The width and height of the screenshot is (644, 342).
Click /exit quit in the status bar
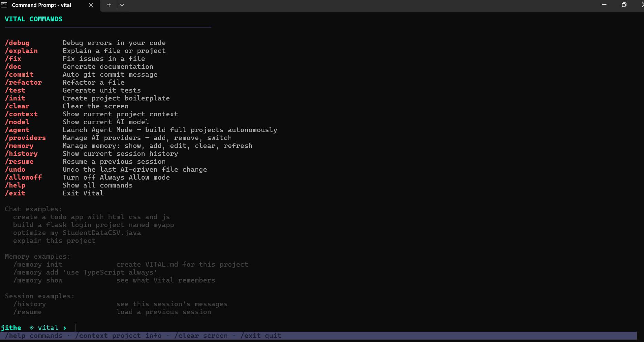[x=261, y=335]
